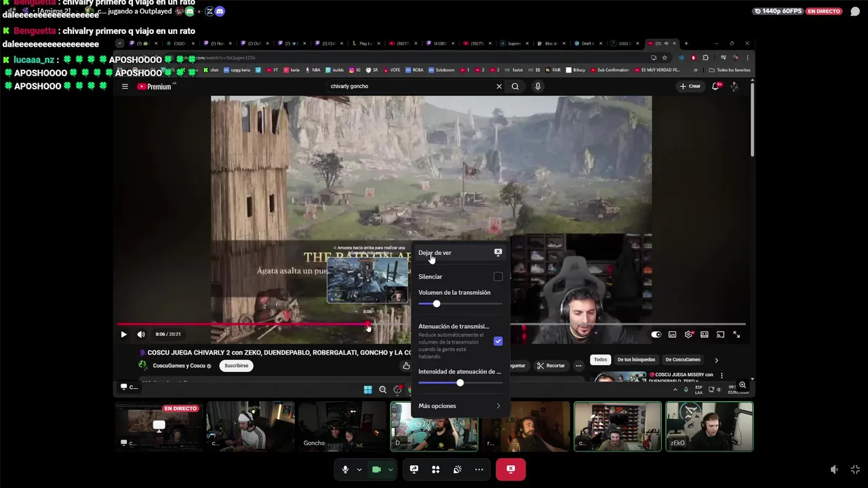Screen dimensions: 868x488
Task: Adjust Discord call volume speaker icon
Action: (x=835, y=470)
